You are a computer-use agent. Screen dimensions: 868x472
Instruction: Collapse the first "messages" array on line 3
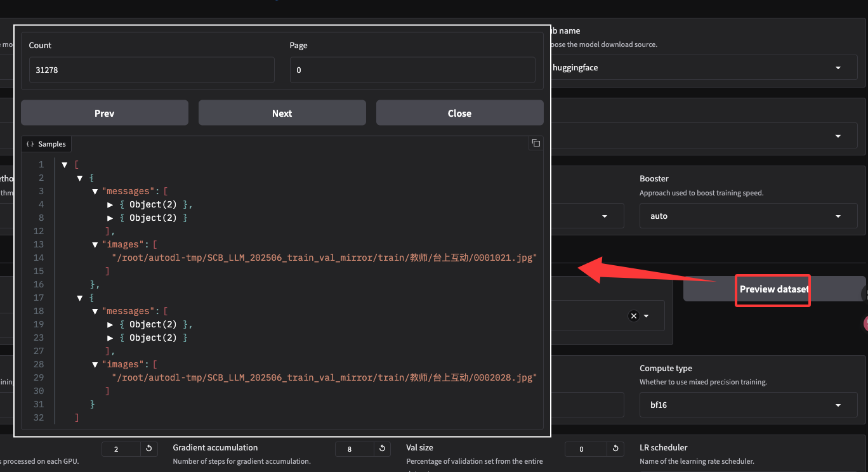point(95,192)
